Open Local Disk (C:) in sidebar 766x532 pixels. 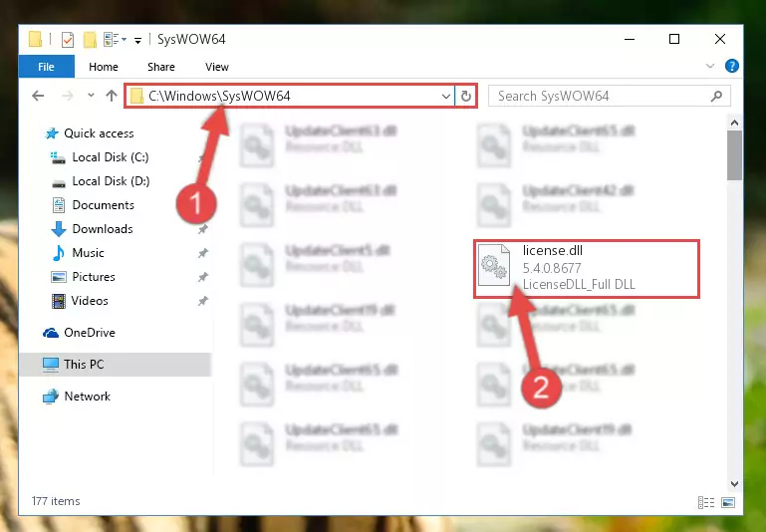tap(111, 157)
